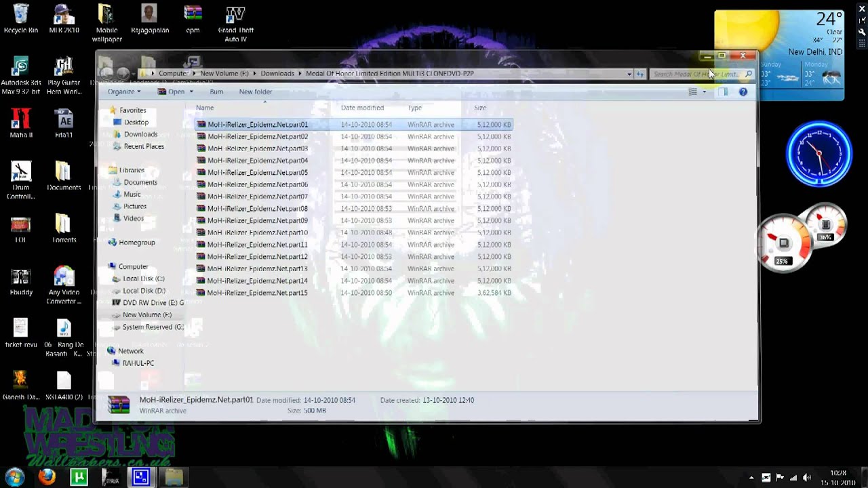Screen dimensions: 868x488
Task: Click Burn in the Explorer toolbar
Action: pyautogui.click(x=216, y=91)
